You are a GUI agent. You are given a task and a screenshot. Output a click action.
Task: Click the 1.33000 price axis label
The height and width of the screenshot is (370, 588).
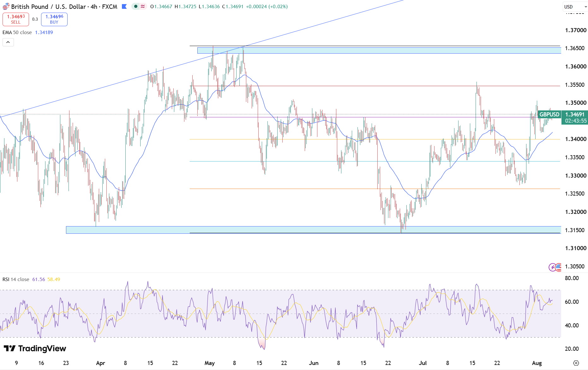pyautogui.click(x=576, y=176)
